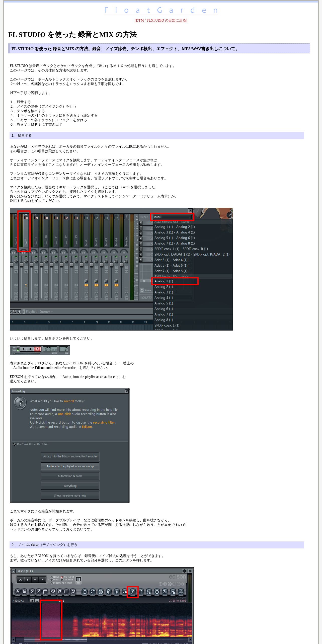Click Audio, into the playlist as an audio clip

(x=70, y=466)
